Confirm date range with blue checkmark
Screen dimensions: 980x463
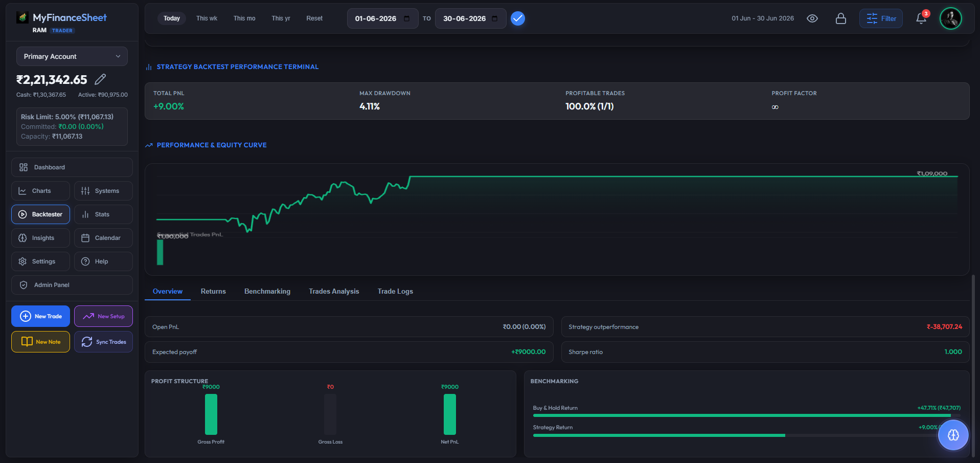518,18
